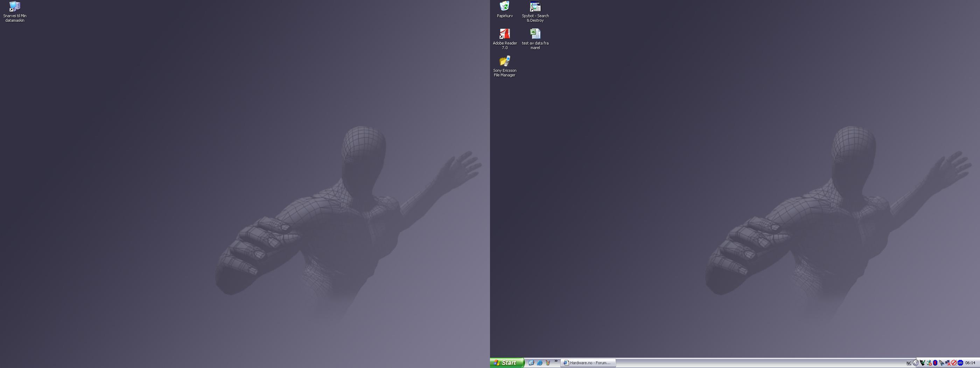Image resolution: width=980 pixels, height=368 pixels.
Task: Open Sony Ericsson File Manager
Action: (x=504, y=66)
